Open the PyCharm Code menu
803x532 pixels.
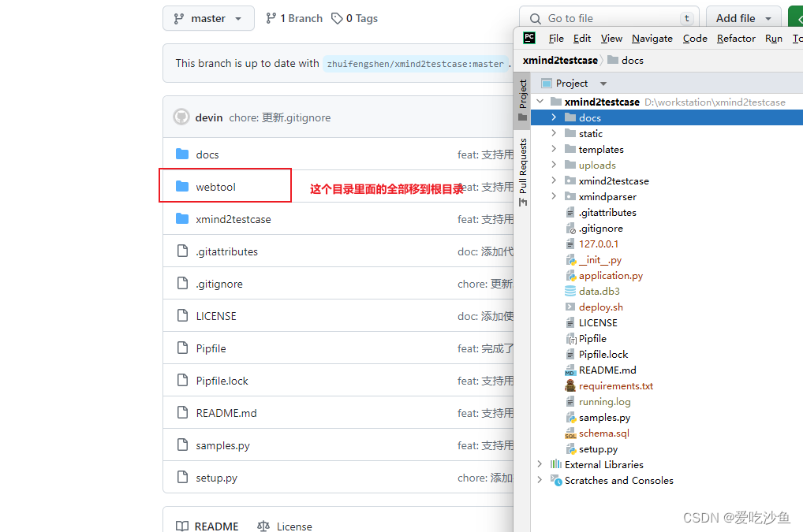[695, 39]
